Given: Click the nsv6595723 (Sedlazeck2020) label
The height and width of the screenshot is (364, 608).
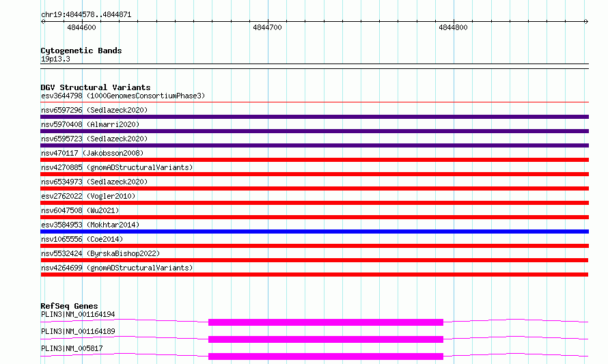Looking at the screenshot, I should [94, 139].
